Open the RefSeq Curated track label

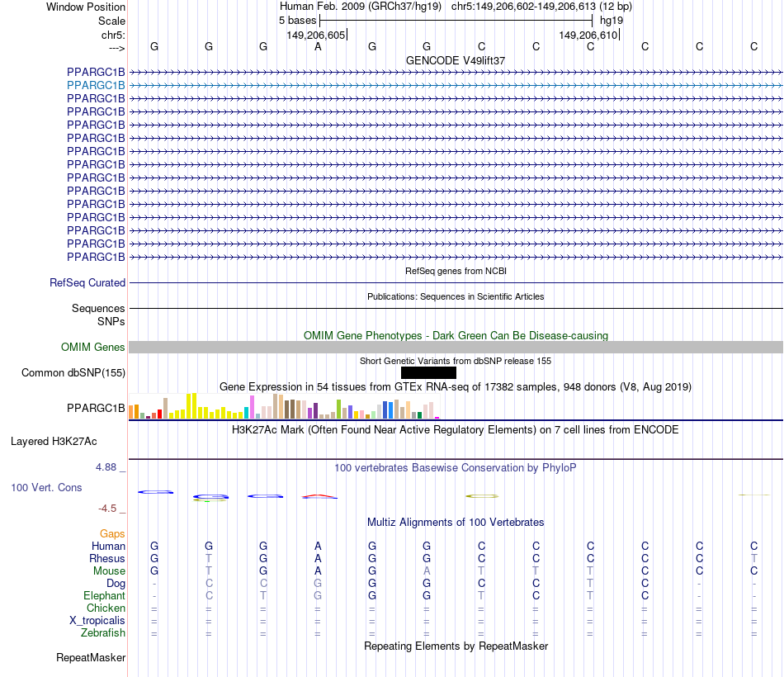[x=87, y=282]
